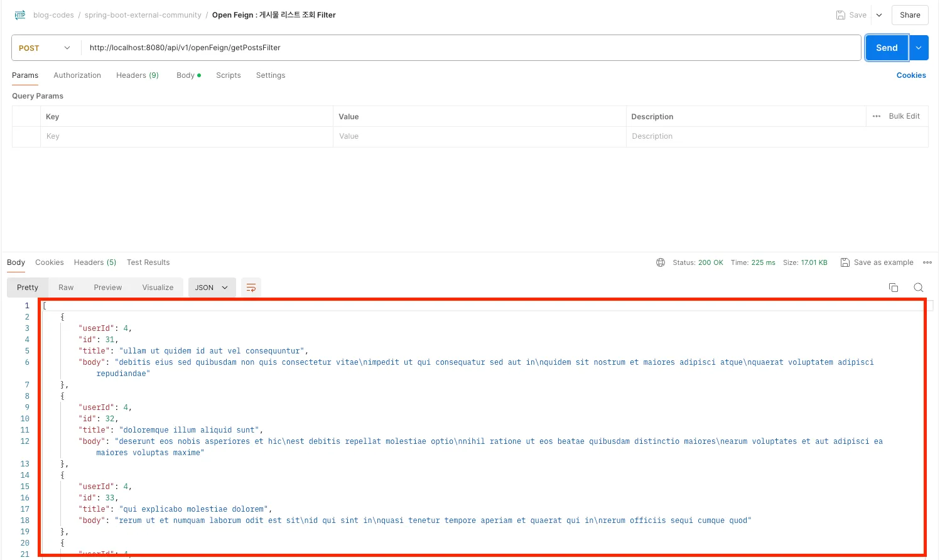The image size is (940, 560).
Task: Click the request title "Open Feign" name
Action: coord(274,15)
